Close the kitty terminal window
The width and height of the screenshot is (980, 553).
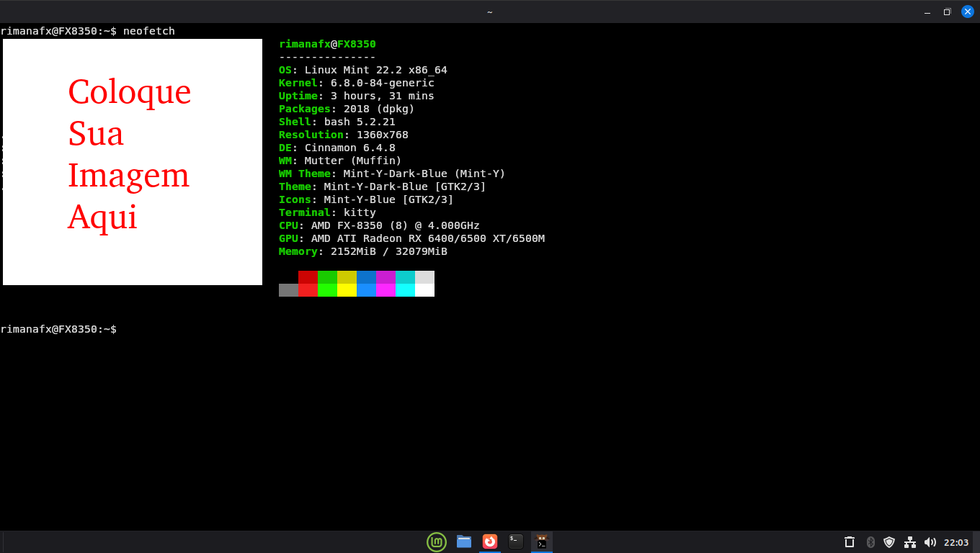968,12
